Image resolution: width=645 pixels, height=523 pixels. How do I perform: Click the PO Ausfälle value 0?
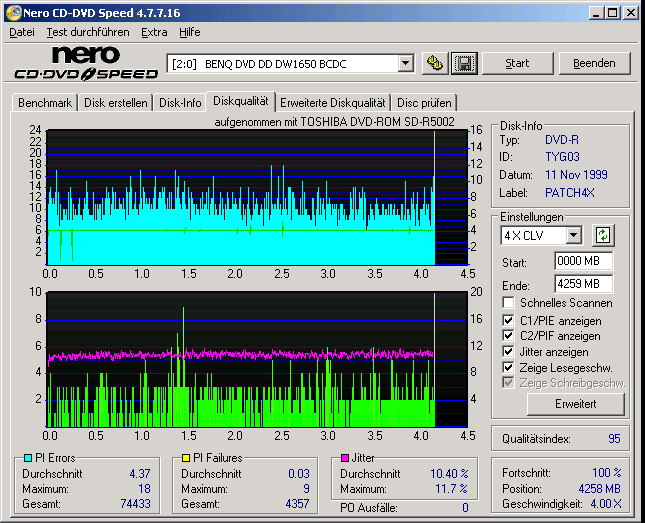point(465,508)
